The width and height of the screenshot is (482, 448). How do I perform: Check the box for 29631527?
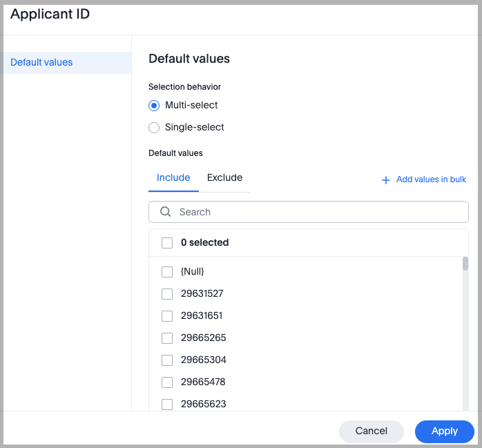click(167, 294)
